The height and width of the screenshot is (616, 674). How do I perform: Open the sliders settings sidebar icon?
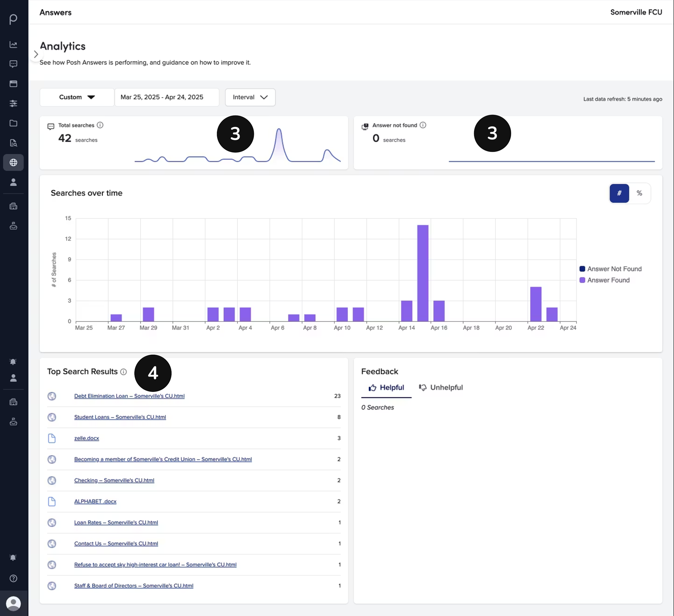13,103
